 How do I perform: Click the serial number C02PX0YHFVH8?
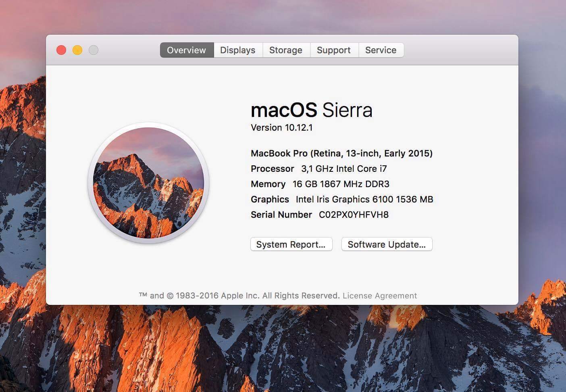(354, 215)
